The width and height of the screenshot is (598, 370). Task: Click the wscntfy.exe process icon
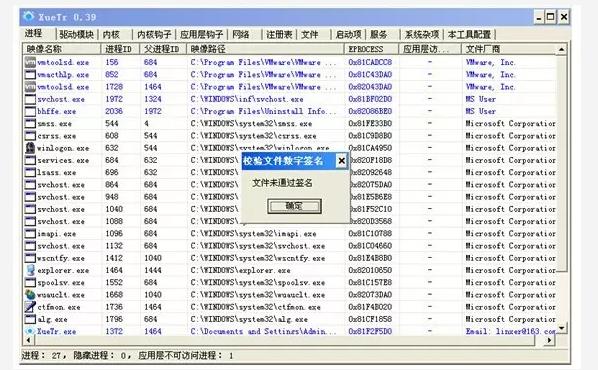click(x=30, y=258)
